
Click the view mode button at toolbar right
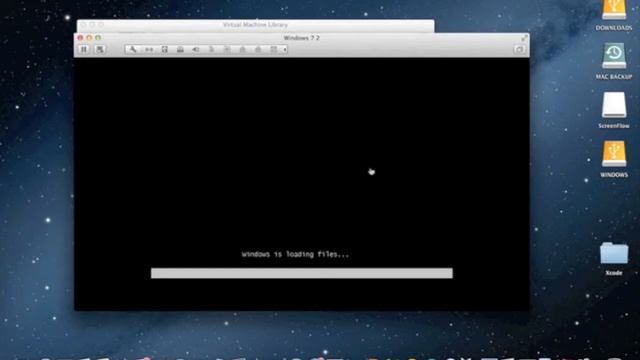519,49
